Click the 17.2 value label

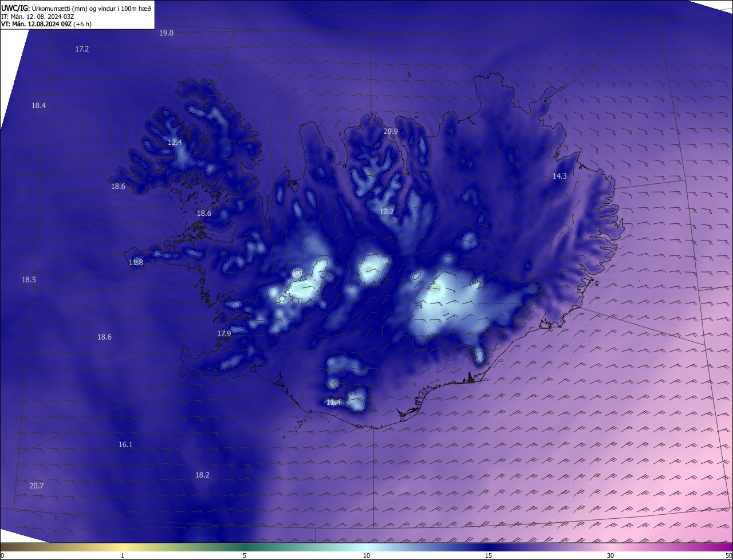[82, 49]
